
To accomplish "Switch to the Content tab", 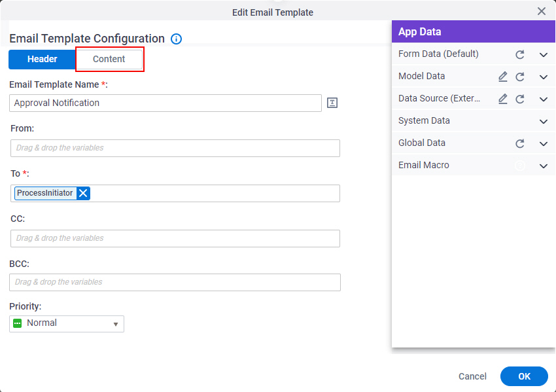I will point(109,59).
